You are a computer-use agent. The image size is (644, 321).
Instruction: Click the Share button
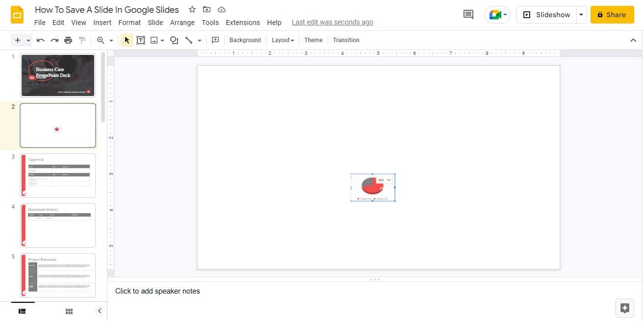pyautogui.click(x=612, y=15)
